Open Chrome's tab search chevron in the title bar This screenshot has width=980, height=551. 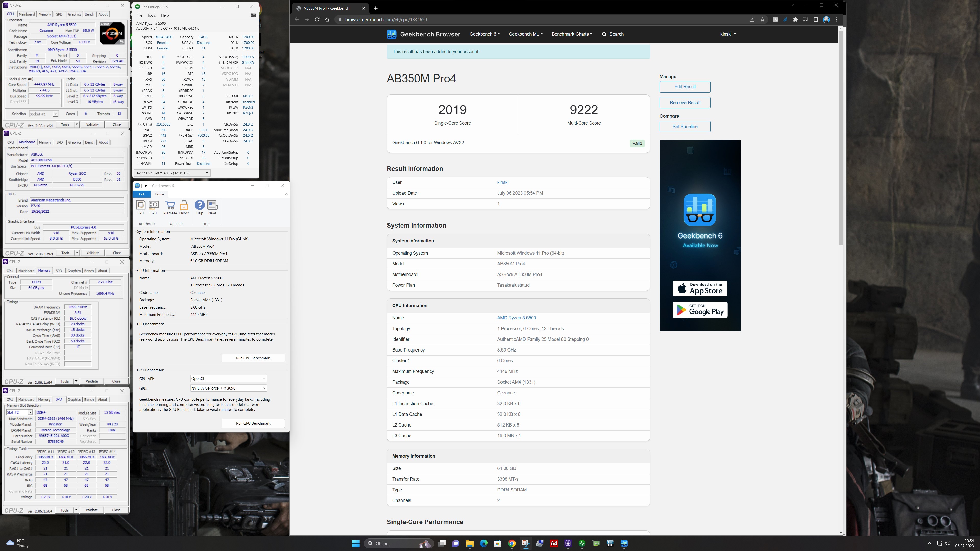(792, 5)
